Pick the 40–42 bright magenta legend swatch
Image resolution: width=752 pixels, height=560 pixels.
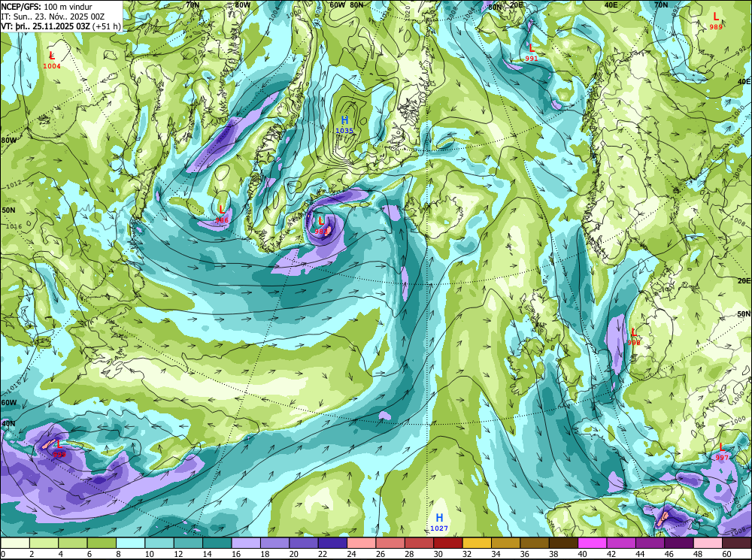pyautogui.click(x=593, y=543)
